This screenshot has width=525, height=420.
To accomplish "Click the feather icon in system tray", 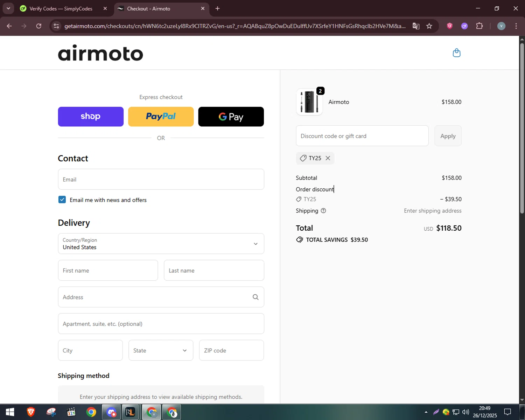I will coord(436,412).
